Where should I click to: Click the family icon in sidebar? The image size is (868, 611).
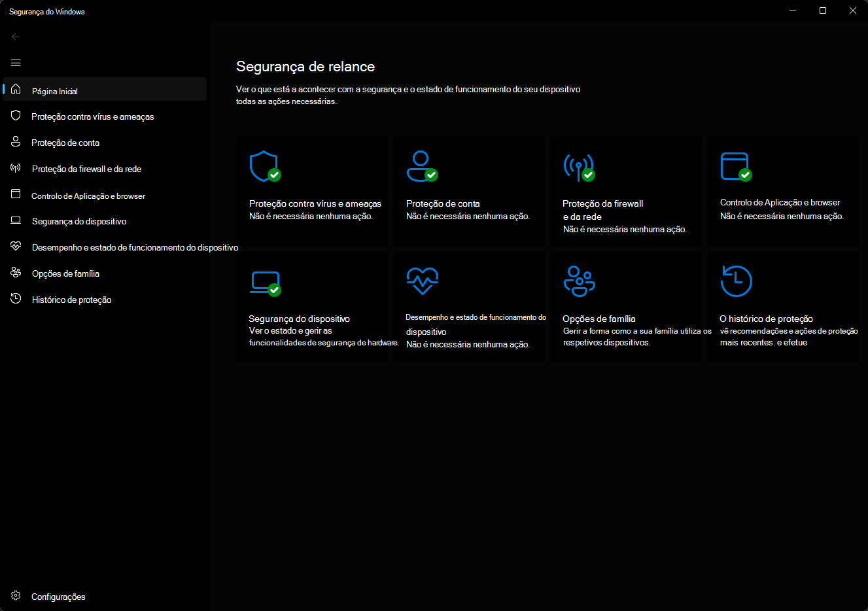pos(16,272)
